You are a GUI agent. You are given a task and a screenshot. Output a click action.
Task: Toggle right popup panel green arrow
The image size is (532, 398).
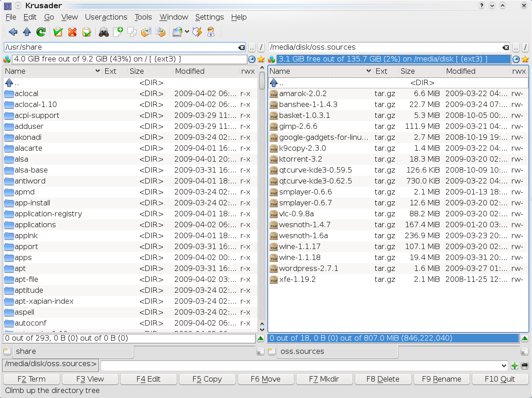(x=525, y=338)
